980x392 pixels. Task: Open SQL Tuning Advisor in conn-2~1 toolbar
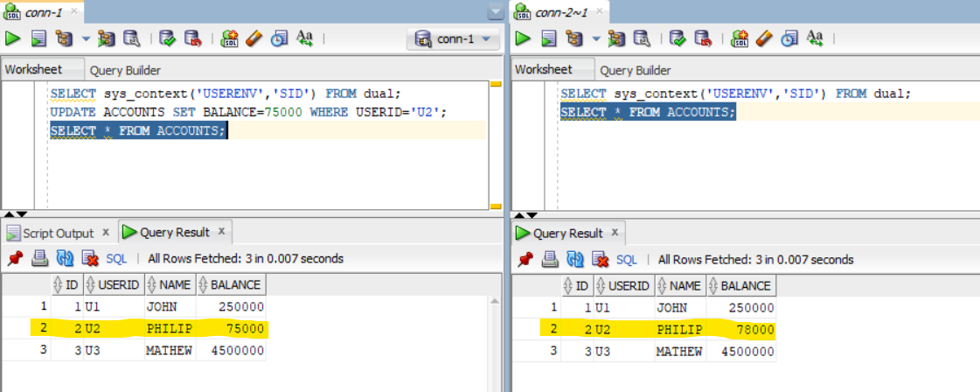[641, 38]
